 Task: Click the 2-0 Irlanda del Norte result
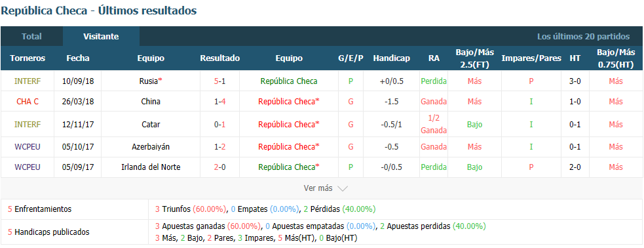click(219, 167)
